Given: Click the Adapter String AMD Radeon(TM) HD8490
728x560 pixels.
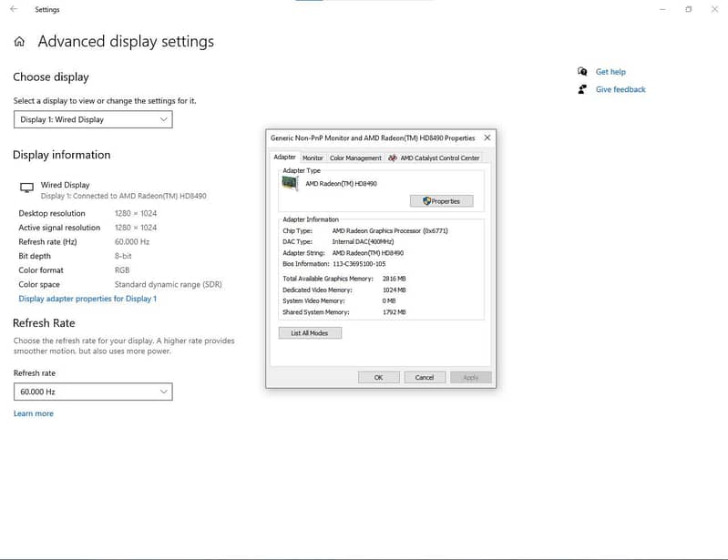Looking at the screenshot, I should [368, 253].
